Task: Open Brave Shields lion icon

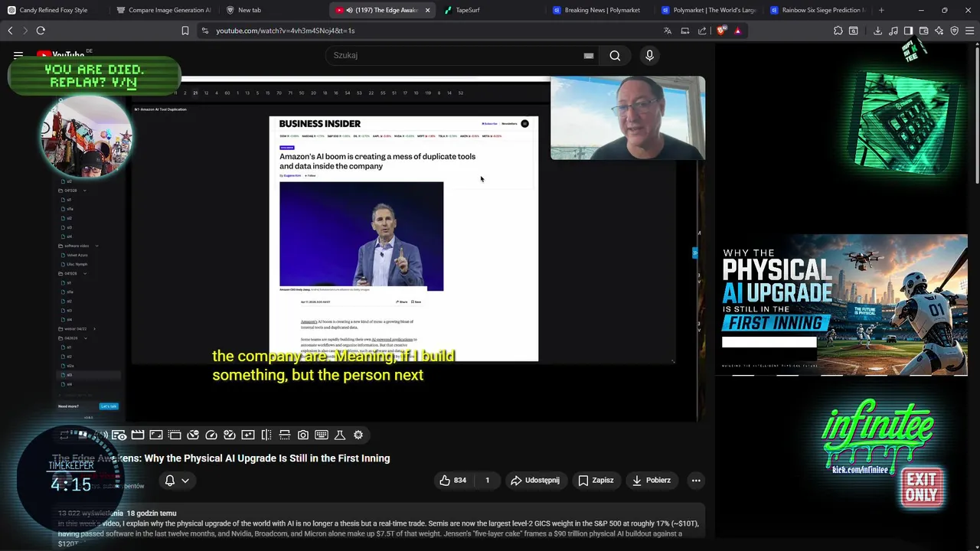Action: click(x=720, y=31)
